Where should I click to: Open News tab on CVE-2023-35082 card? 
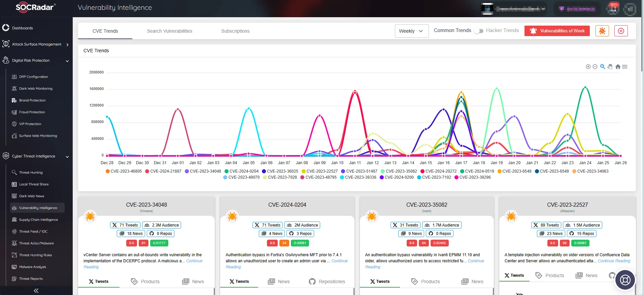tap(472, 282)
